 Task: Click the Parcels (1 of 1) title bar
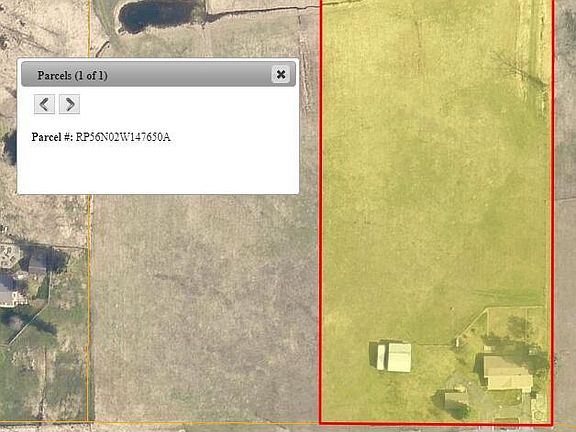tap(158, 75)
